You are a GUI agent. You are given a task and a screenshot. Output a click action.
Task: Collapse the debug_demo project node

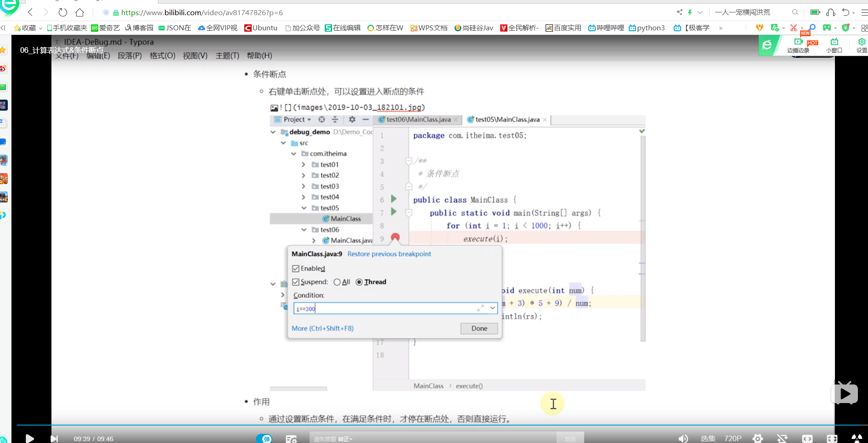(273, 132)
